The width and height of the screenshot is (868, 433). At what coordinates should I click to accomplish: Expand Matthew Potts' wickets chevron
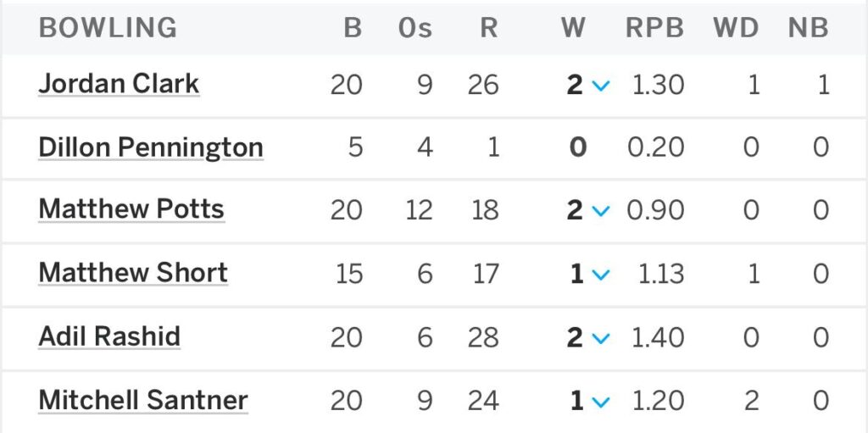601,211
